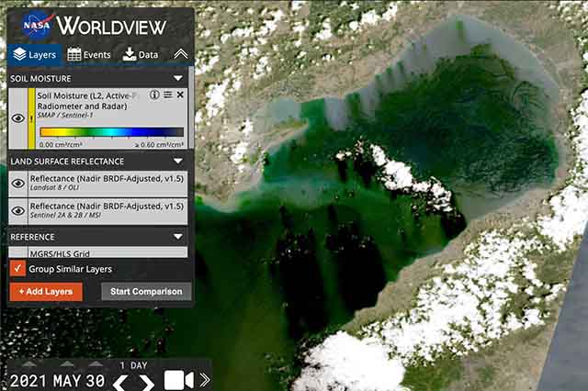588x391 pixels.
Task: Step forward one day
Action: pyautogui.click(x=147, y=381)
